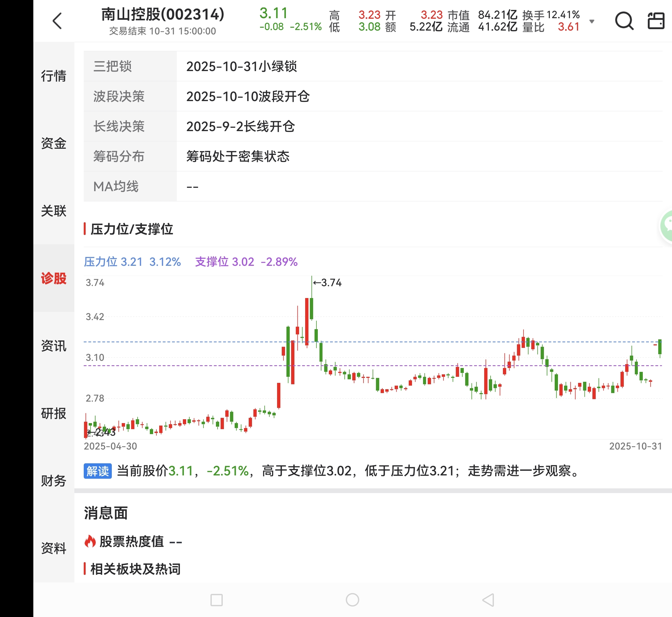Open the search magnifier icon
This screenshot has height=617, width=672.
tap(624, 21)
